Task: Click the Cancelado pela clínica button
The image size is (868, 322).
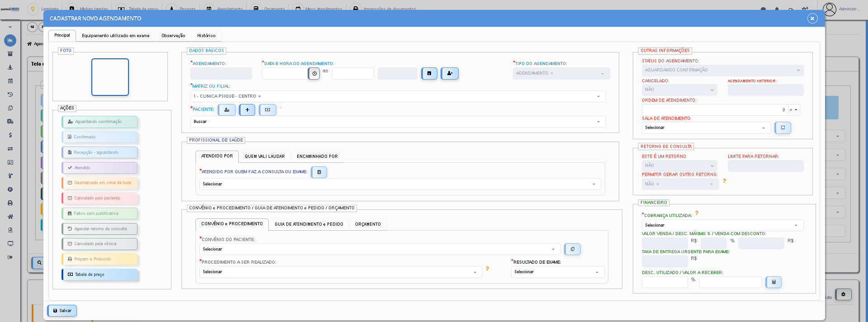Action: (100, 244)
